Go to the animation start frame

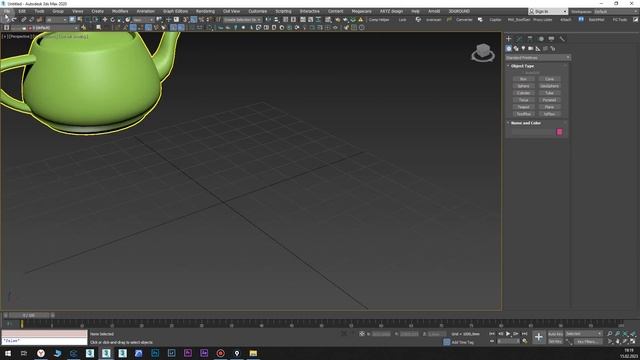click(492, 334)
